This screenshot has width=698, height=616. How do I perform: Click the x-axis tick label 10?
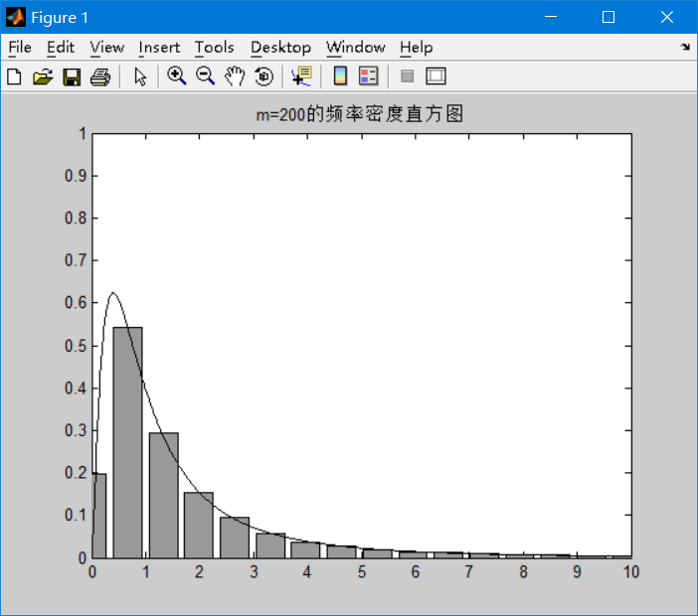tap(631, 572)
